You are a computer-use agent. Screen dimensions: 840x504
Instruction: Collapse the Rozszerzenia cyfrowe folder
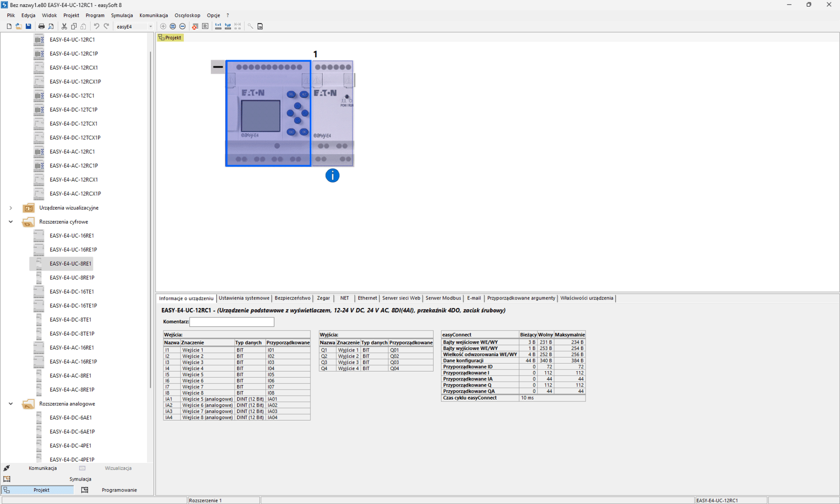pos(11,222)
